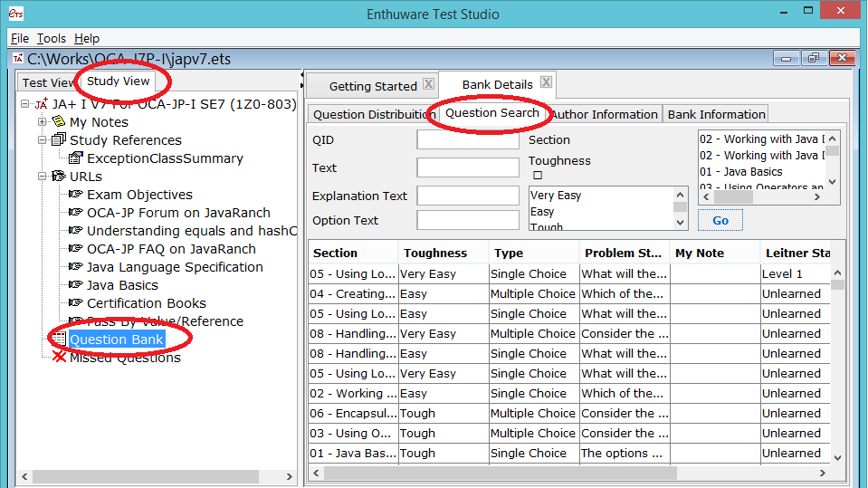Open the Help menu
This screenshot has width=868, height=488.
click(x=87, y=38)
